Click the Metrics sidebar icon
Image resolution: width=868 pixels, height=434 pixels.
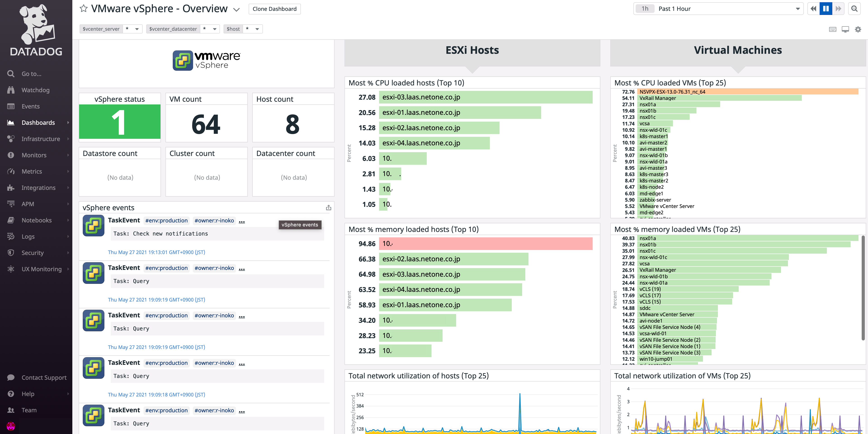[11, 171]
